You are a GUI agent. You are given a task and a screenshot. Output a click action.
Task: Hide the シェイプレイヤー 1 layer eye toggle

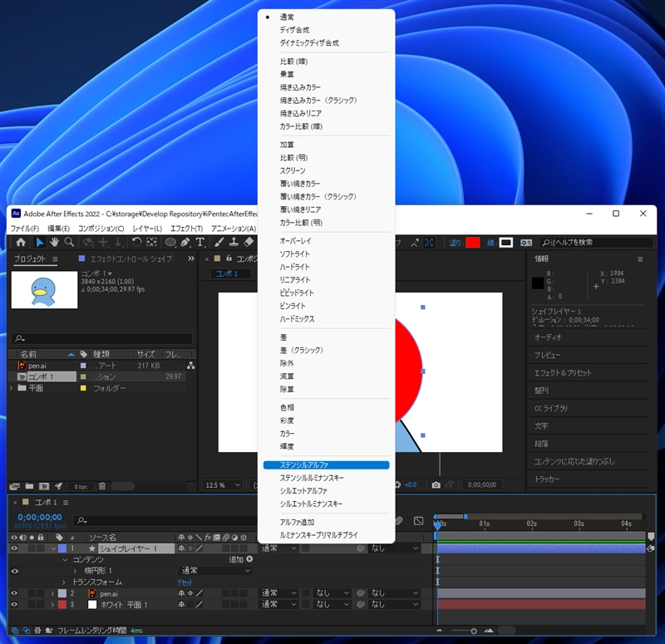pos(14,548)
